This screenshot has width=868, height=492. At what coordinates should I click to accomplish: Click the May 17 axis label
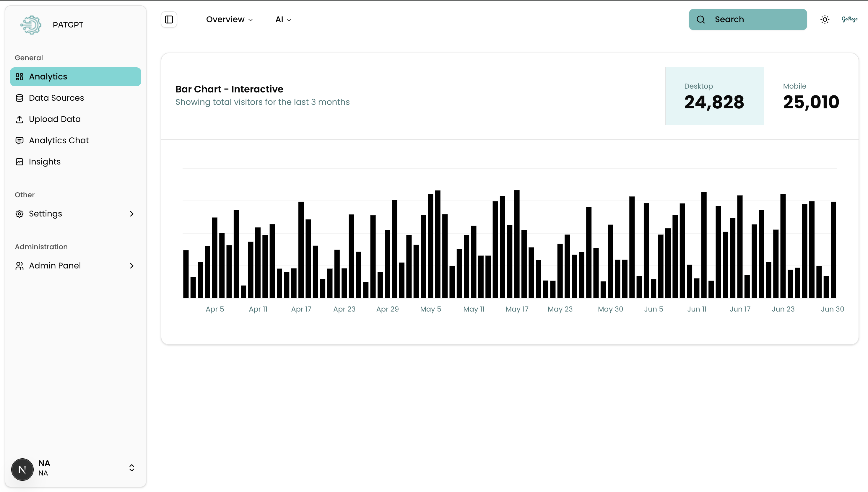point(517,309)
